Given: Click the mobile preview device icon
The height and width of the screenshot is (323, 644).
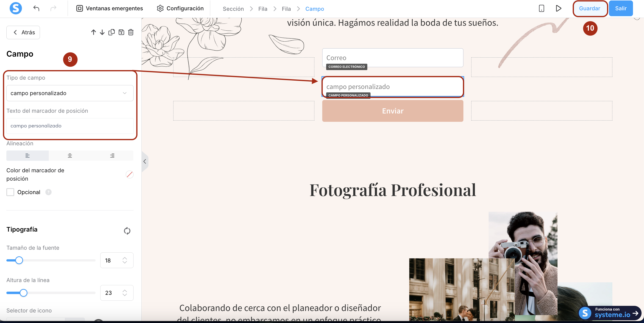Looking at the screenshot, I should click(541, 9).
